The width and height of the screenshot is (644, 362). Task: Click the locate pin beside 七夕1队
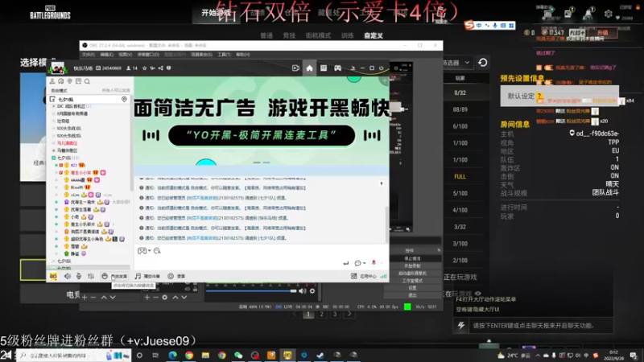pos(124,99)
